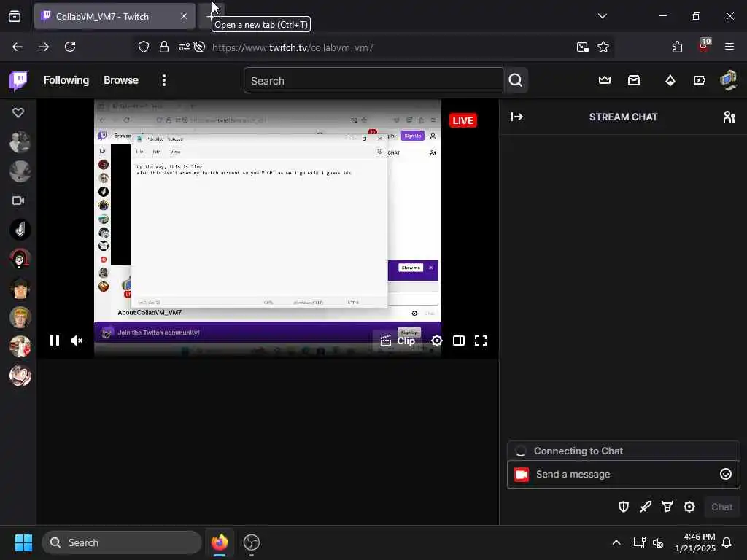This screenshot has width=747, height=560.
Task: Show hidden system tray icons
Action: tap(616, 542)
